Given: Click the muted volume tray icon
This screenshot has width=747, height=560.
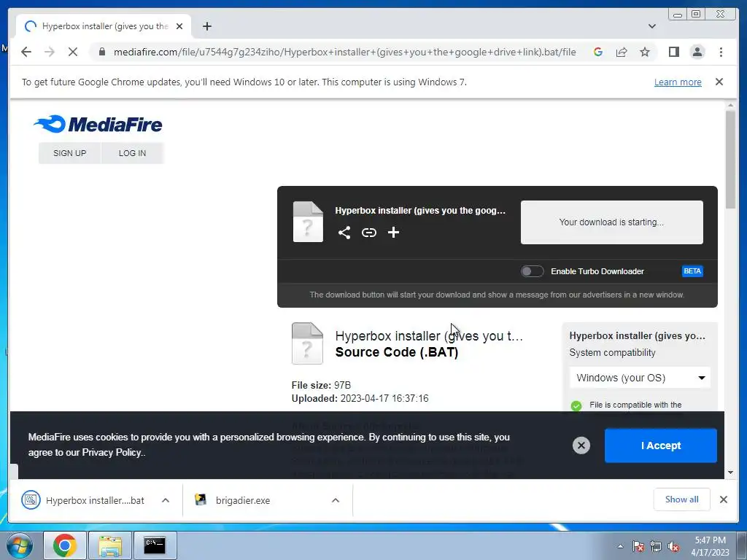Looking at the screenshot, I should click(673, 546).
